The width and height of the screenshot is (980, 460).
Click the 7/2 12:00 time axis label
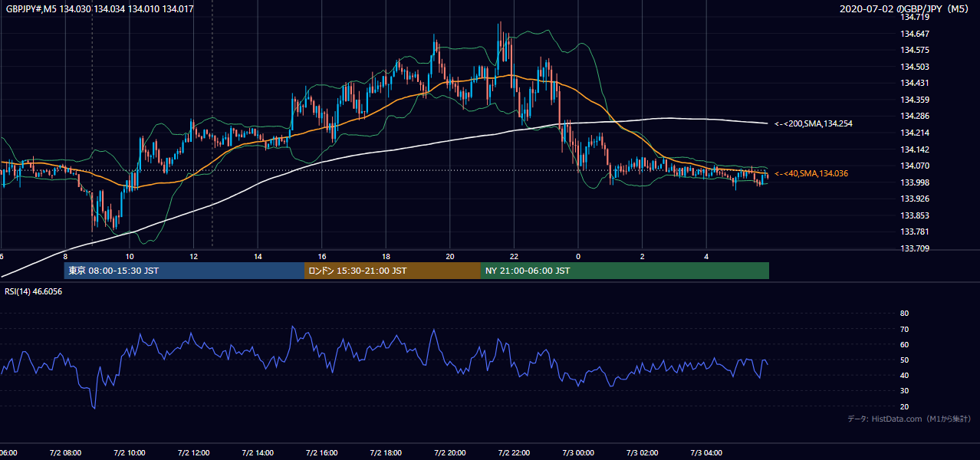193,452
